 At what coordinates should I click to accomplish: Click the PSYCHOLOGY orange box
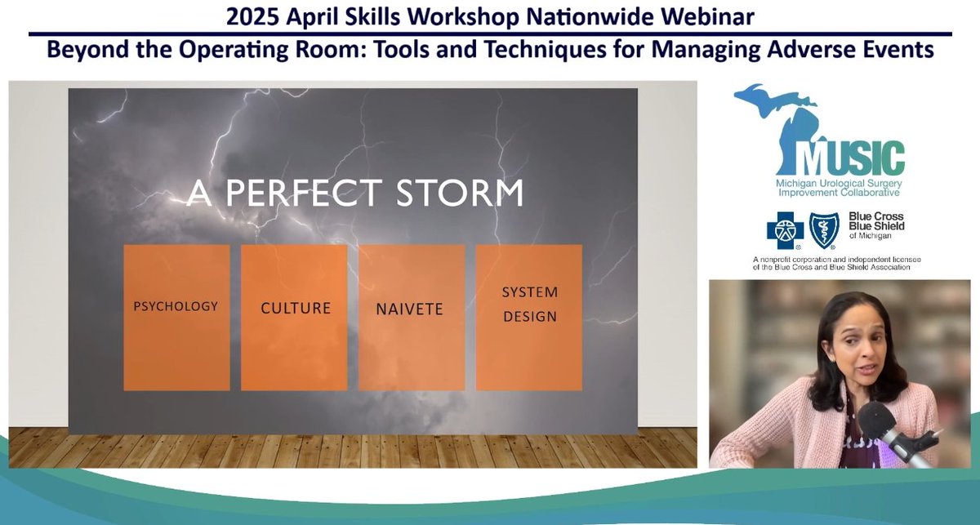pos(176,318)
